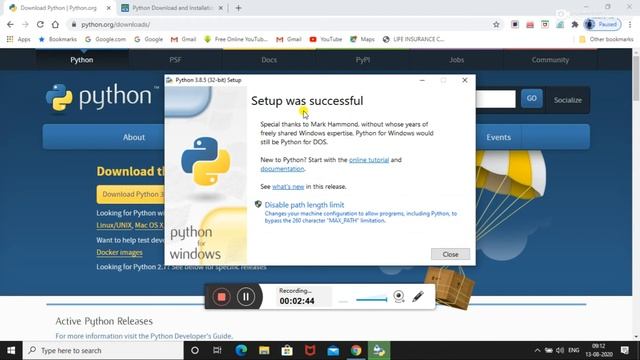Open the online tutorial link
This screenshot has width=640, height=360.
(369, 160)
